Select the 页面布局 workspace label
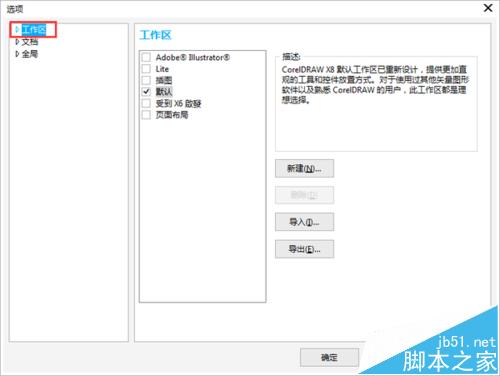The width and height of the screenshot is (500, 376). pos(172,115)
